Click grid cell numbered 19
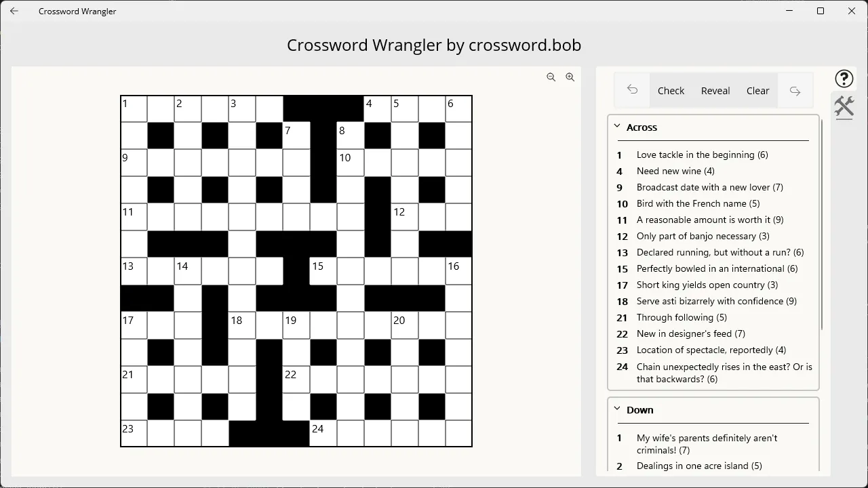Viewport: 868px width, 488px height. (x=296, y=326)
